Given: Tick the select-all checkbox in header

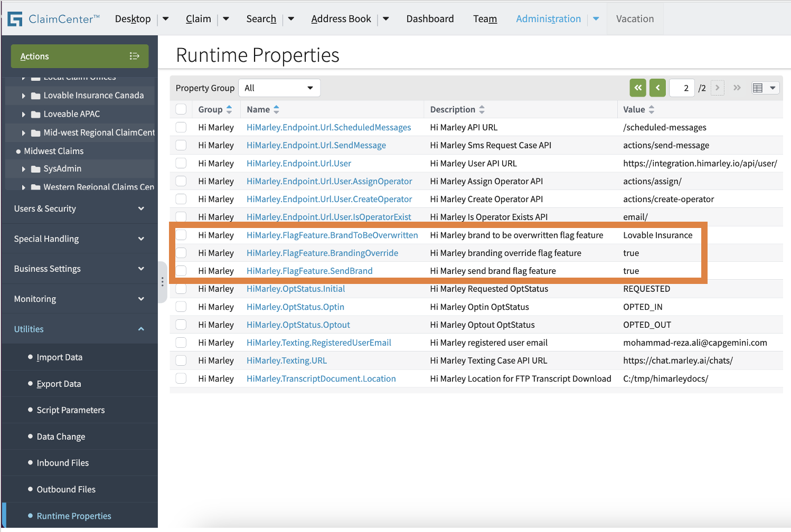Looking at the screenshot, I should point(181,109).
